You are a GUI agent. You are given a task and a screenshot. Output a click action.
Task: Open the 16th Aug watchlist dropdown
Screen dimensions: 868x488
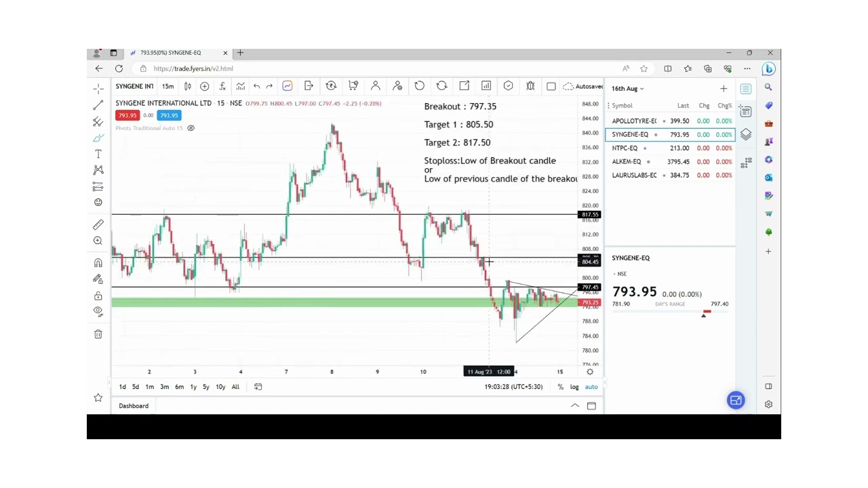(x=628, y=89)
